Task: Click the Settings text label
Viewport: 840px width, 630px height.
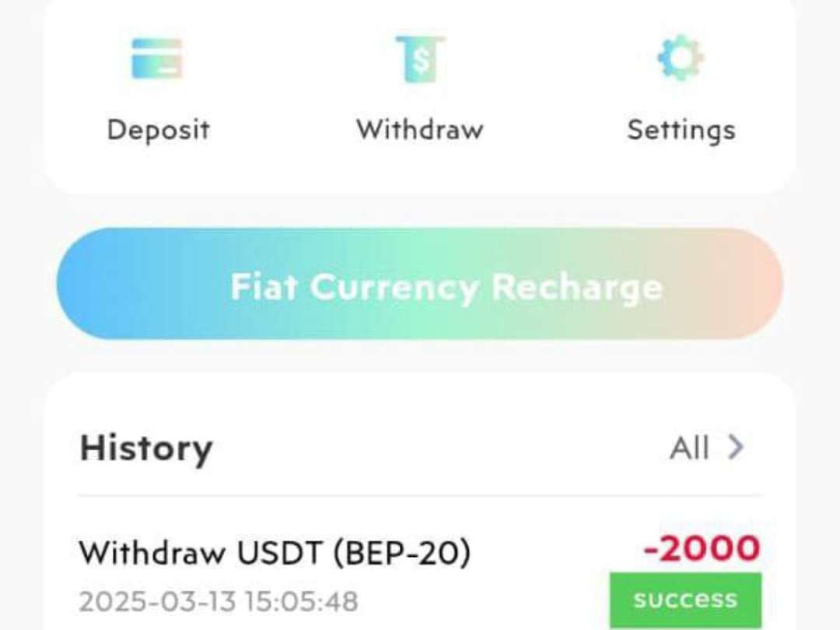Action: click(681, 130)
